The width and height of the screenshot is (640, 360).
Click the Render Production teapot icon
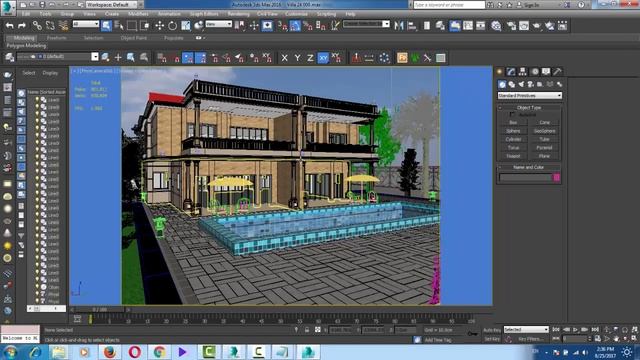[537, 26]
